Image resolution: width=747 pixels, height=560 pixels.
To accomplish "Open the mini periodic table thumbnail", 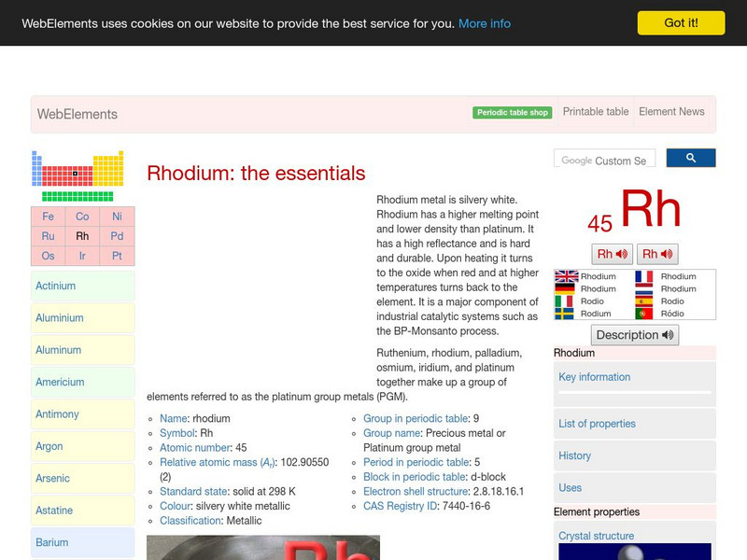I will pyautogui.click(x=78, y=175).
